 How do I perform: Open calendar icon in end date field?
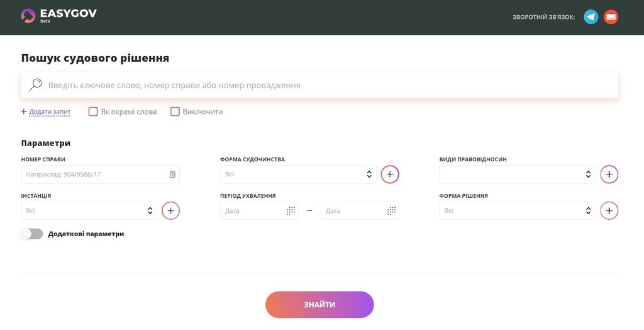coord(391,211)
